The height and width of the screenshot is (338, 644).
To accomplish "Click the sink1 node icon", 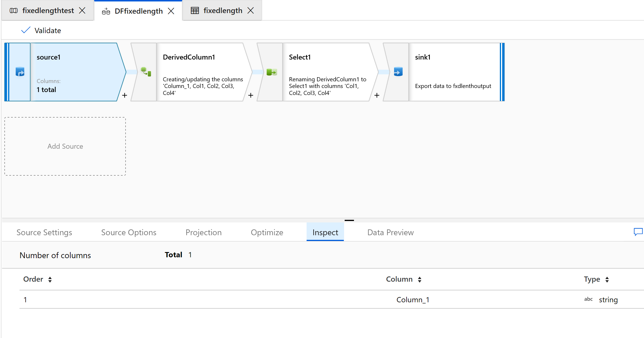I will 398,72.
